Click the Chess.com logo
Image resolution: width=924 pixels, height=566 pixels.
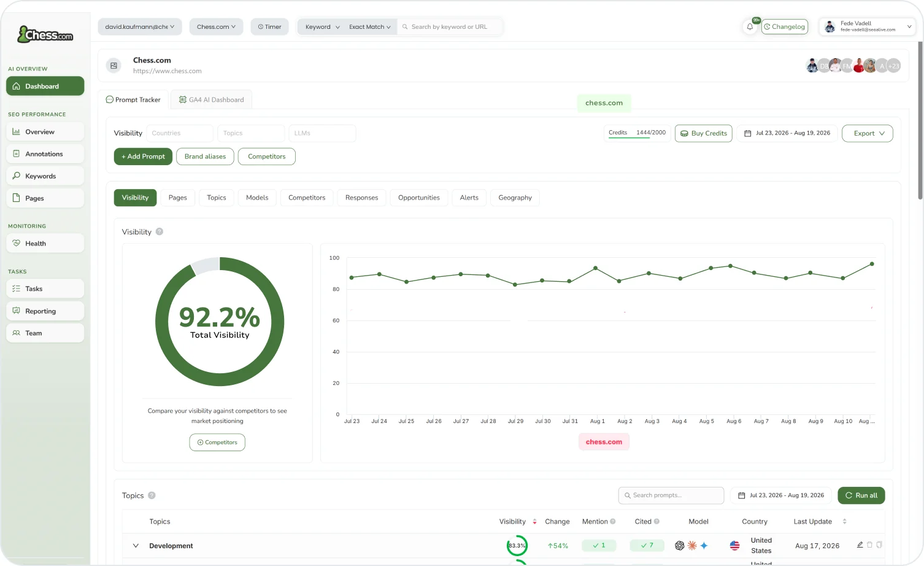tap(45, 34)
